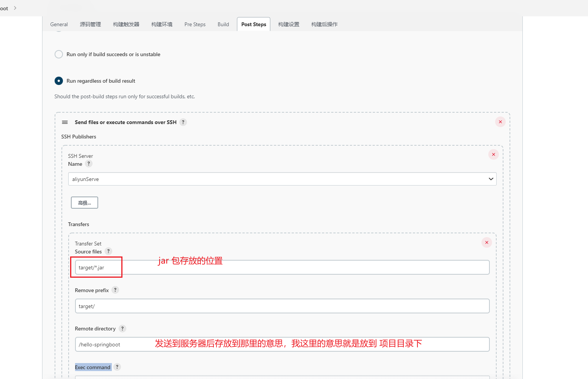This screenshot has width=588, height=379.
Task: Grab the drag handle of SSH step
Action: (x=65, y=122)
